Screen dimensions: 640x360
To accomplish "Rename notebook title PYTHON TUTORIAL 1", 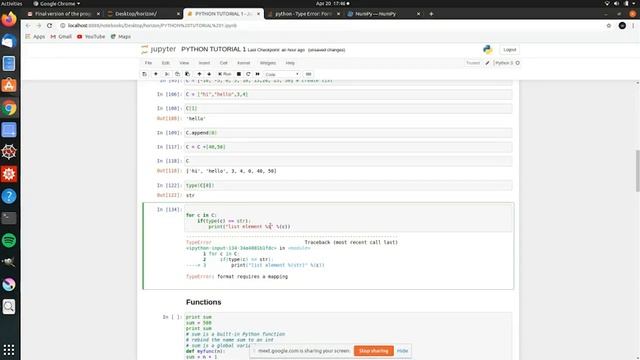I will click(x=213, y=49).
